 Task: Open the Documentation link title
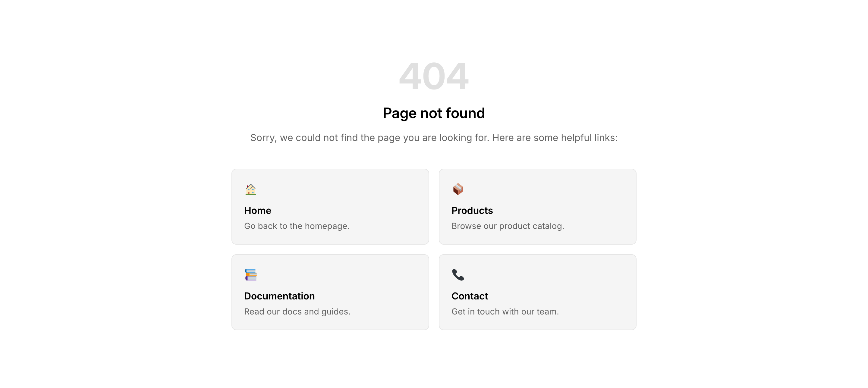point(279,296)
